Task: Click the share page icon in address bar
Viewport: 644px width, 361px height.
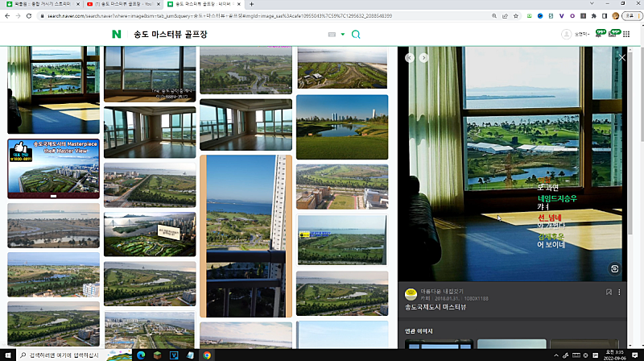Action: click(x=505, y=15)
